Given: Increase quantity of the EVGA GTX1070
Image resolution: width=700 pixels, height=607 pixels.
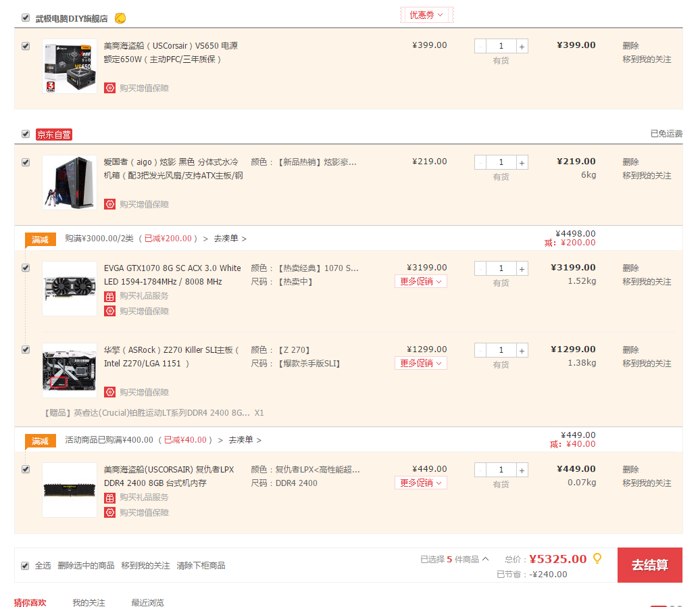Looking at the screenshot, I should 522,269.
